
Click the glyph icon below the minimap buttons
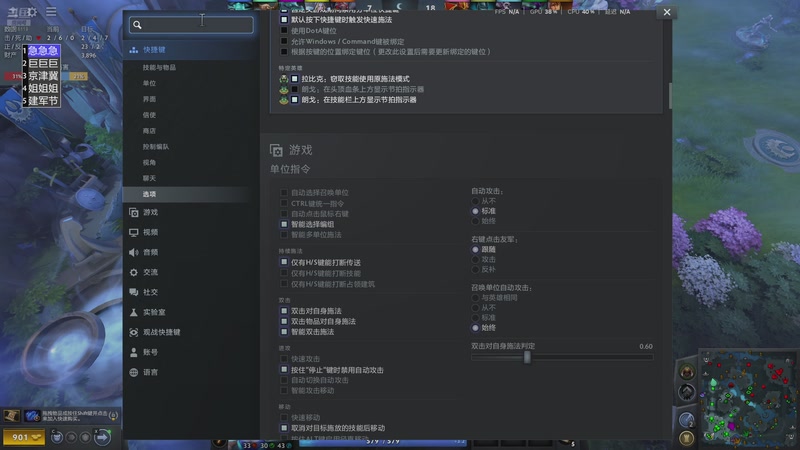pyautogui.click(x=686, y=438)
